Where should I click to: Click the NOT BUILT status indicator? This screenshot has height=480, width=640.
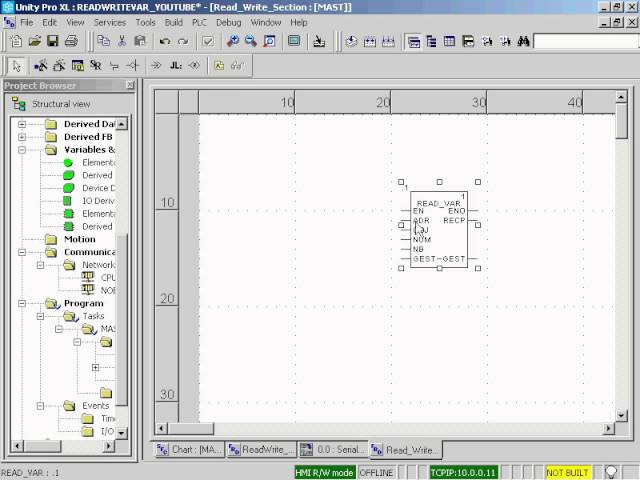(x=567, y=473)
